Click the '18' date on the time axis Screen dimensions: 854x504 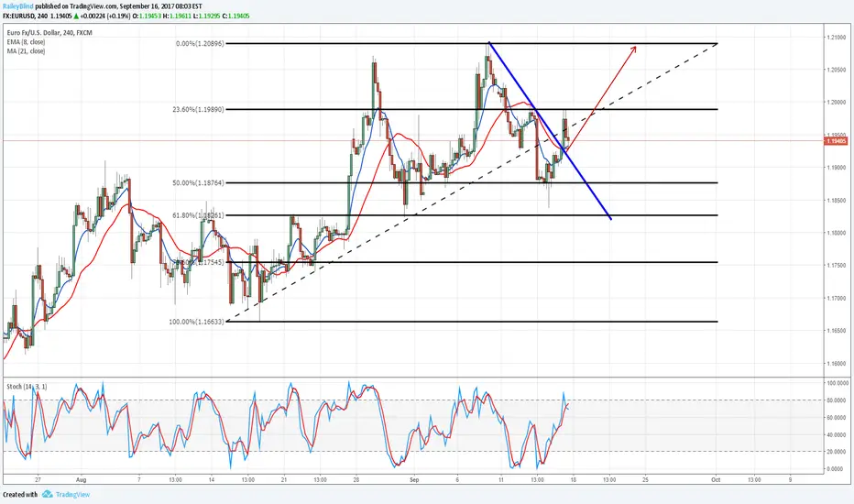coord(573,480)
